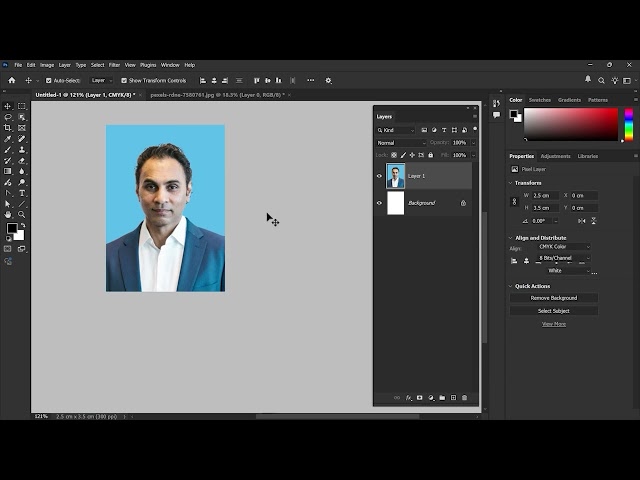Select the Brush tool
This screenshot has height=480, width=640.
coord(8,150)
